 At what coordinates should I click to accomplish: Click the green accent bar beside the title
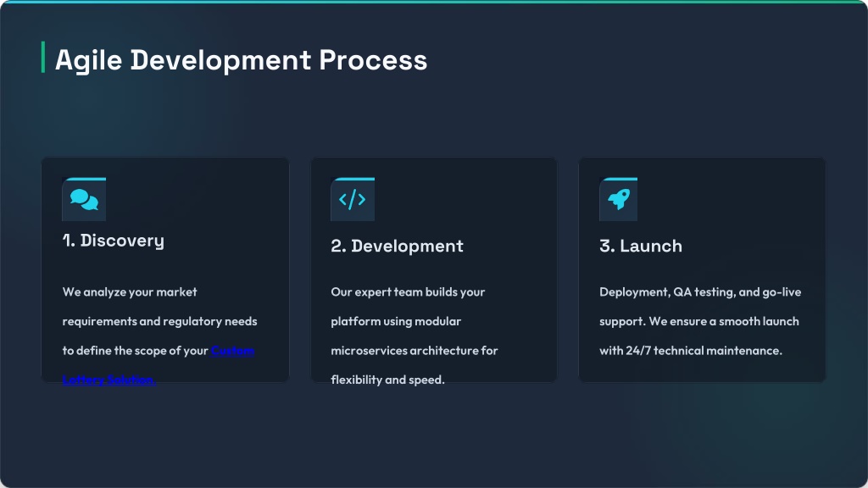[43, 58]
